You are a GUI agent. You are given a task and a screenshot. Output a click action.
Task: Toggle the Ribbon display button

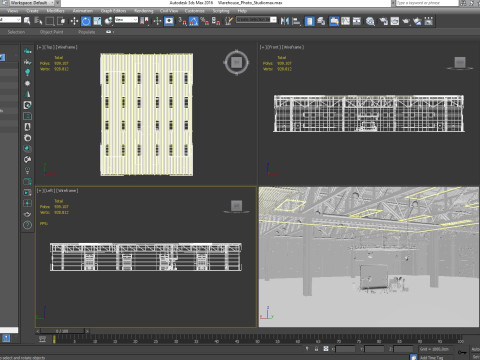[334, 21]
